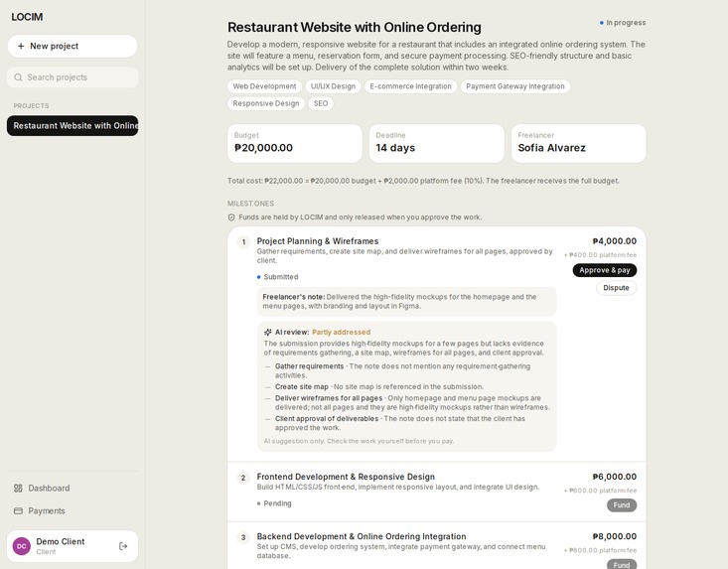Click the LOCIM logo
Viewport: 728px width, 569px height.
click(27, 17)
